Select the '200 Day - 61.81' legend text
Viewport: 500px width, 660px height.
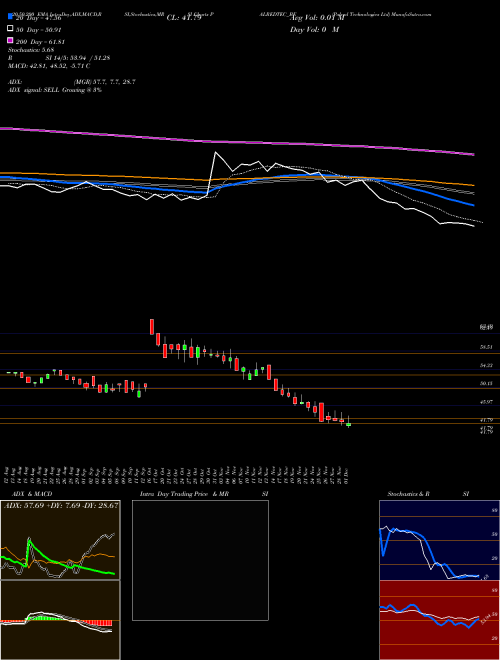[40, 42]
